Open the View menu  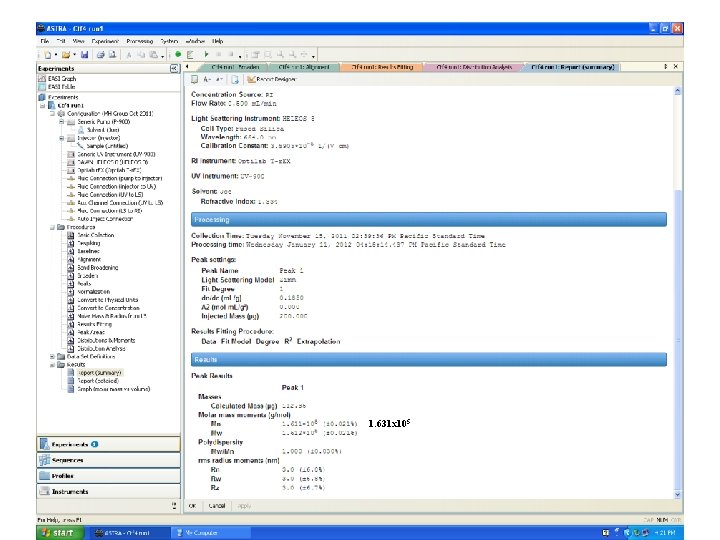pos(79,41)
